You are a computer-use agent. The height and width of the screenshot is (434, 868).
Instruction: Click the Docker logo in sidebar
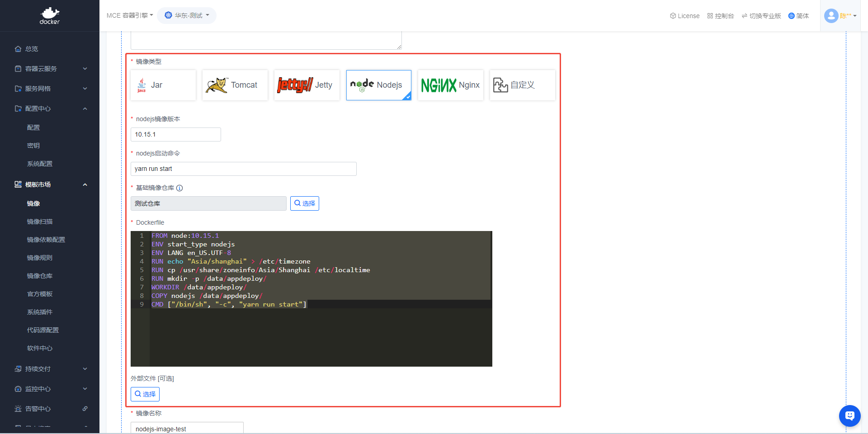click(x=50, y=16)
